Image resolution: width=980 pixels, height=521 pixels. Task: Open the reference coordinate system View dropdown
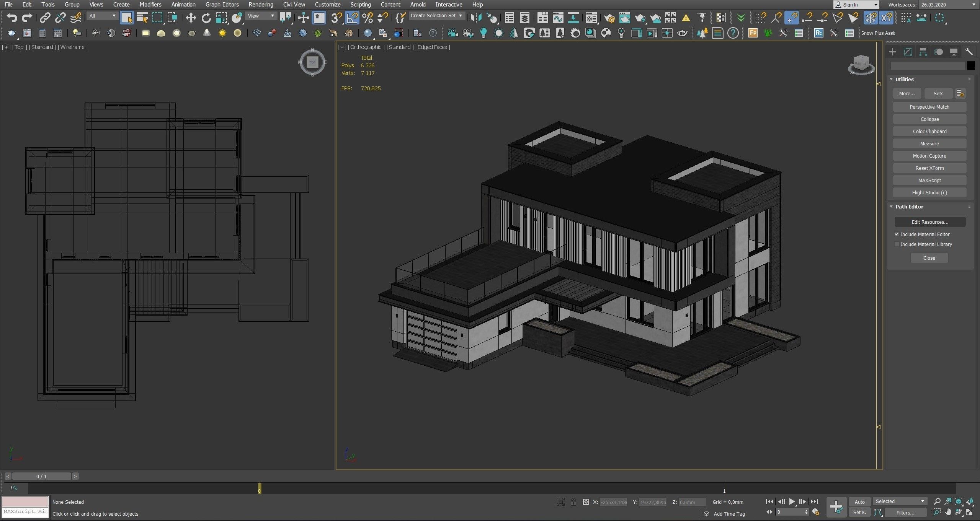point(261,16)
